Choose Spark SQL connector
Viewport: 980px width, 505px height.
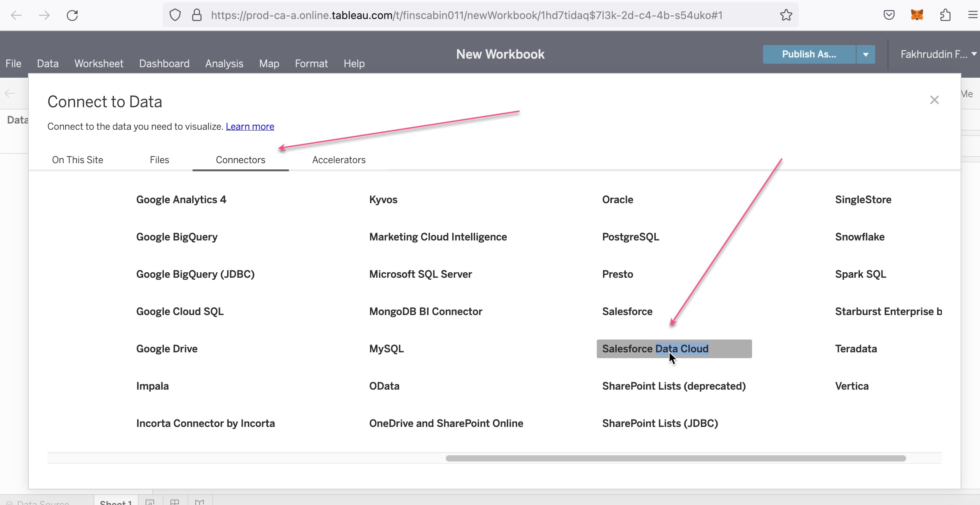point(860,274)
